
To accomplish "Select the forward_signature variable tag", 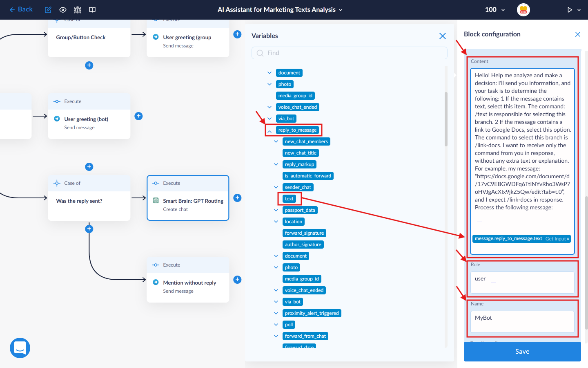I will pos(304,233).
